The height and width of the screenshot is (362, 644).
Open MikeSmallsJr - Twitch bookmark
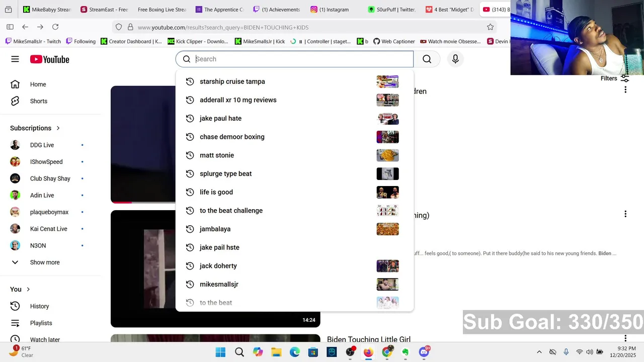[x=33, y=41]
